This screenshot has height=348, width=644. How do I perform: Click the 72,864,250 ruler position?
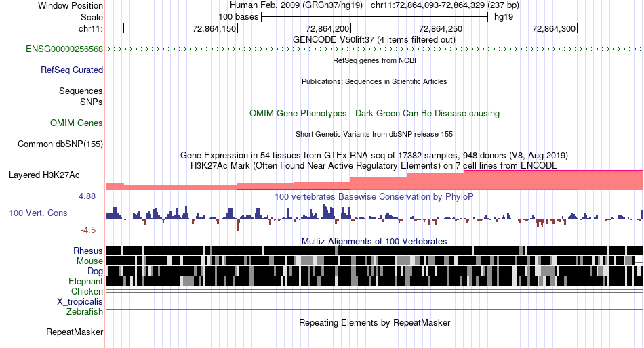(441, 28)
